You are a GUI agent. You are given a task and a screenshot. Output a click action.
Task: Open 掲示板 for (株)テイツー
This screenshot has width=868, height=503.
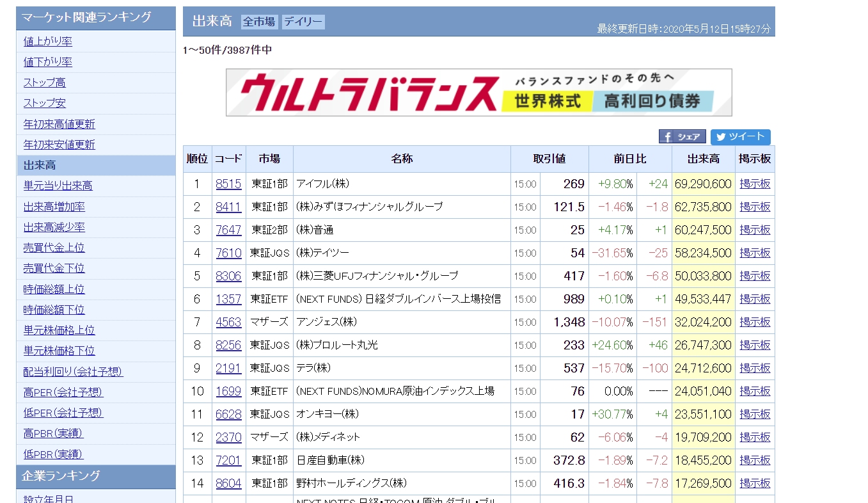point(755,253)
